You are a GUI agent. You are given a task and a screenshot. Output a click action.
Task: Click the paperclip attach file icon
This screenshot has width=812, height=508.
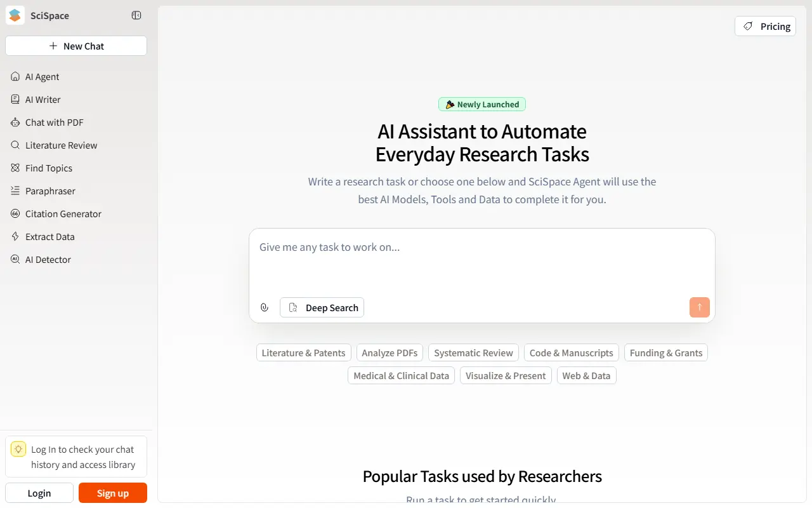pos(265,307)
